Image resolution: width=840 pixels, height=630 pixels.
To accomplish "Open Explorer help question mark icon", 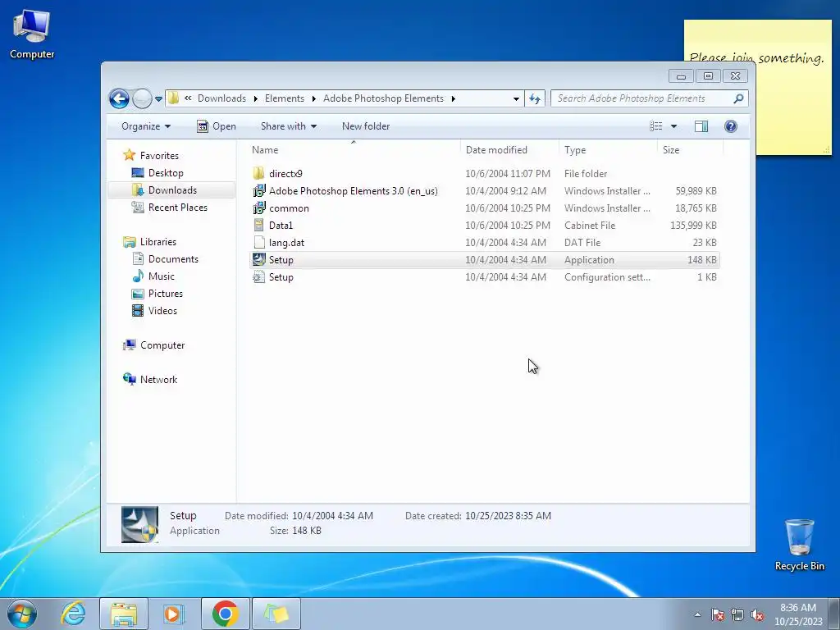I will tap(730, 126).
